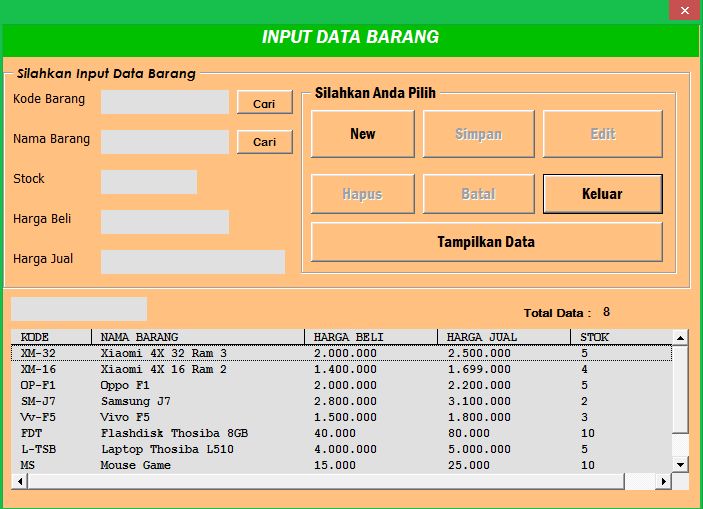Click the horizontal scrollbar thumb
Screen dimensions: 703x509
(326, 481)
